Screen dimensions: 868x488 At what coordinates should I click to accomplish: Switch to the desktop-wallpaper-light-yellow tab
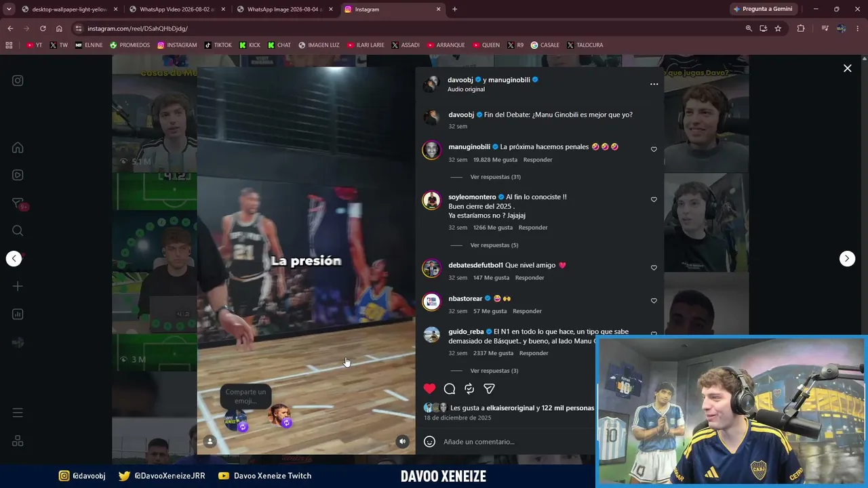click(x=70, y=9)
